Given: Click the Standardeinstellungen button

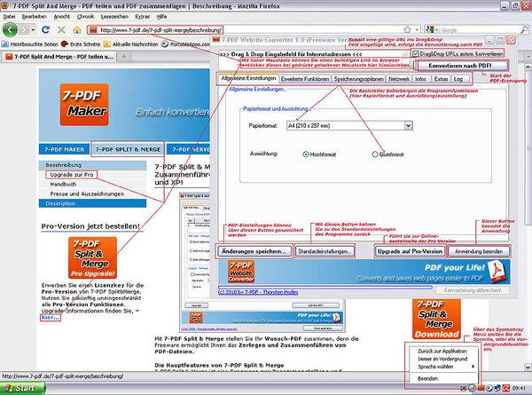Looking at the screenshot, I should pyautogui.click(x=325, y=251).
